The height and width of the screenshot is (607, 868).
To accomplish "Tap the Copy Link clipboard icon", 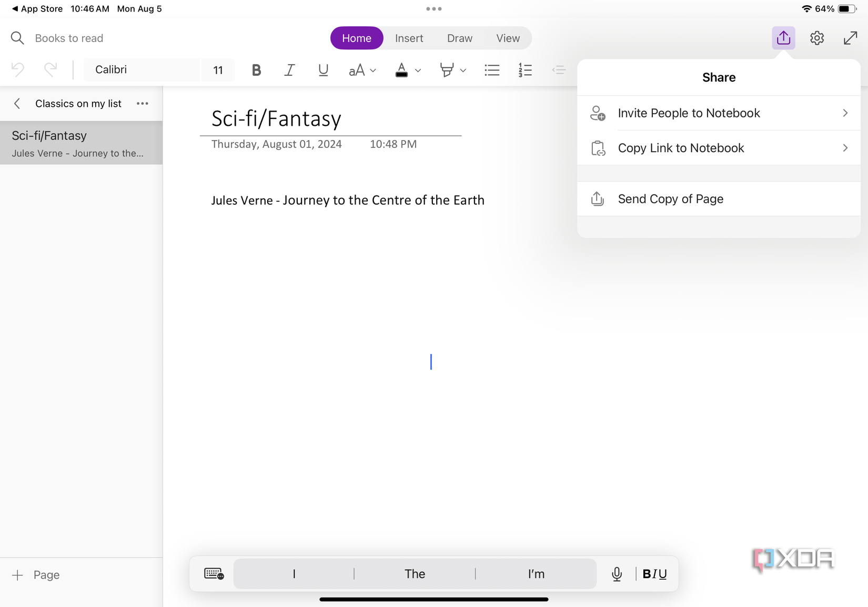I will pos(598,148).
